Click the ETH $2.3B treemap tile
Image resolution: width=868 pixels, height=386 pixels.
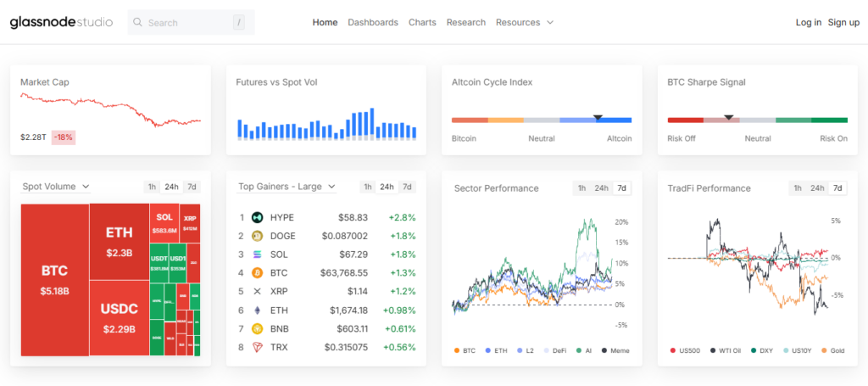119,242
